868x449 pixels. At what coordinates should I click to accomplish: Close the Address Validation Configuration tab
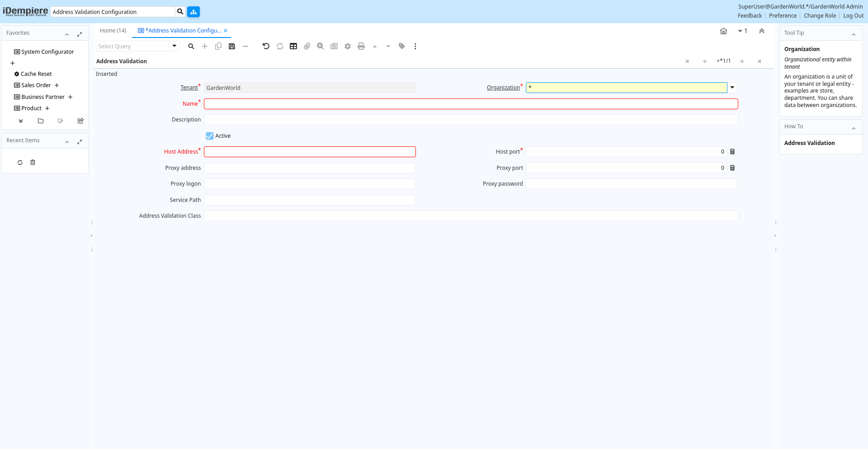[226, 31]
